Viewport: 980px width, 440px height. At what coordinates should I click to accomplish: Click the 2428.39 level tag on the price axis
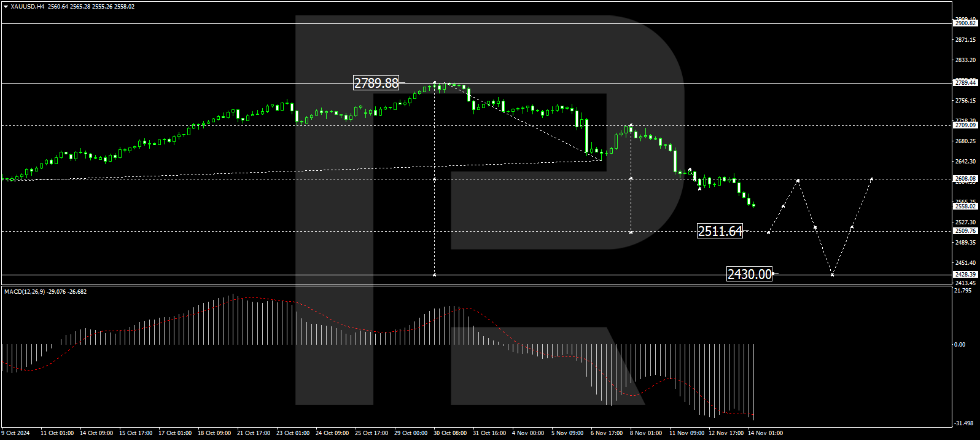(965, 275)
